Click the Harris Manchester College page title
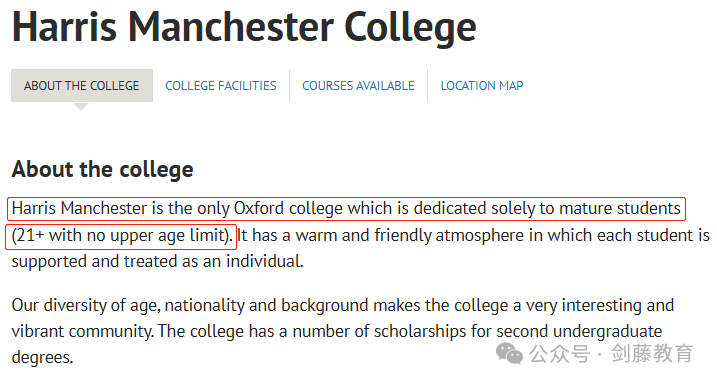Viewport: 717px width, 383px height. coord(244,27)
